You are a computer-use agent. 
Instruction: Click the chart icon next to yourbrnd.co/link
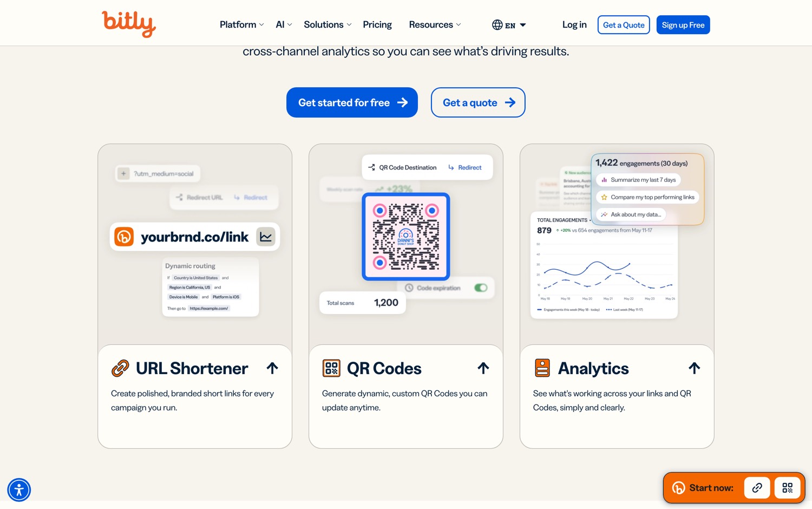point(266,237)
